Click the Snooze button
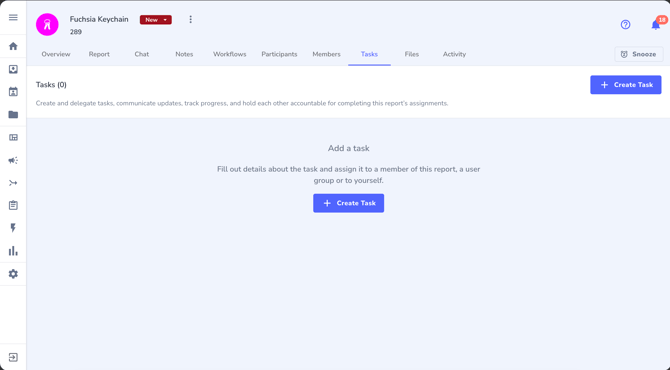The height and width of the screenshot is (370, 670). coord(639,54)
